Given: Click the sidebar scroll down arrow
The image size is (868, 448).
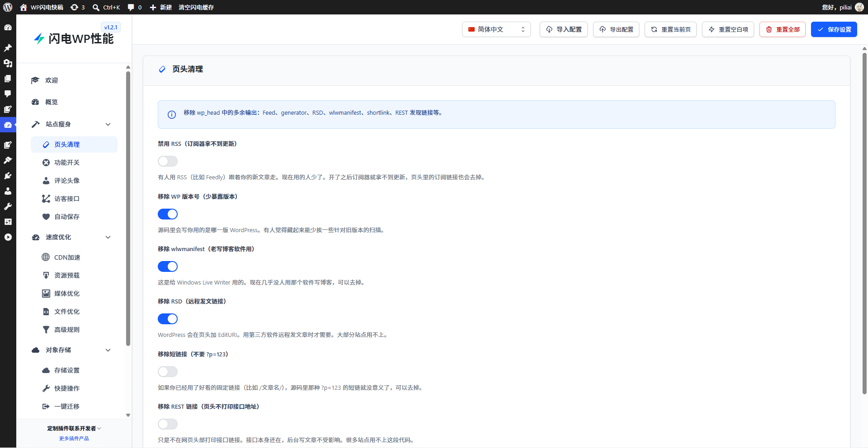Looking at the screenshot, I should (128, 415).
